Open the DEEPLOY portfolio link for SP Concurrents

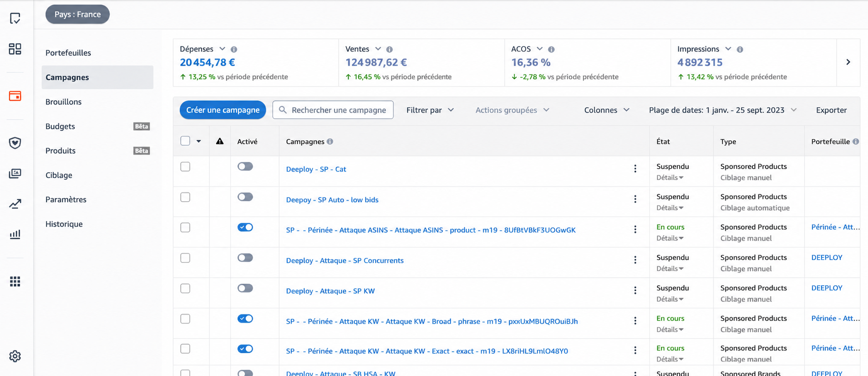pos(827,258)
